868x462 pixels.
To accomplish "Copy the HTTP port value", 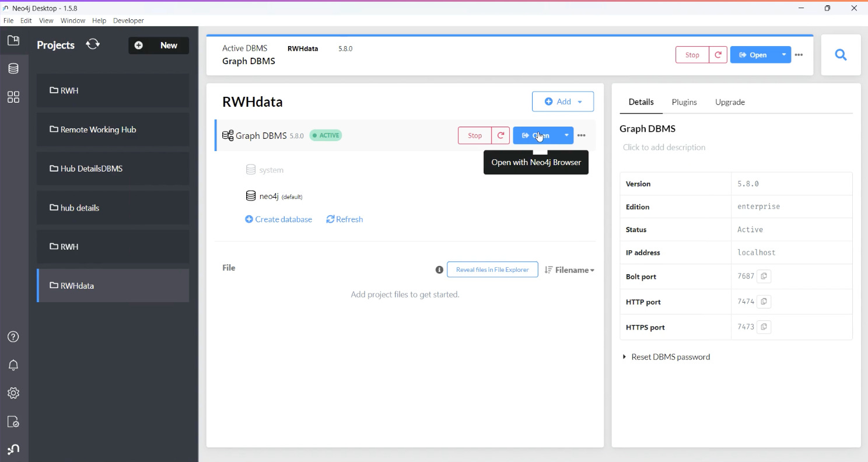I will 764,302.
